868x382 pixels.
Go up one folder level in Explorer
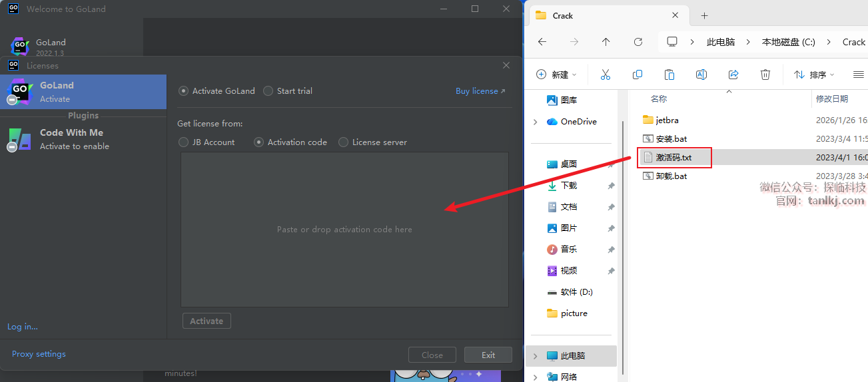[606, 42]
